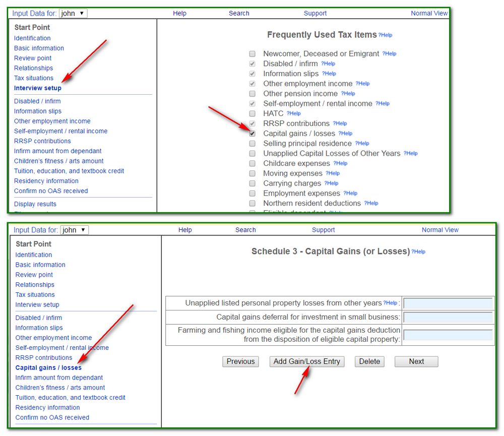
Task: Check the Moving expenses checkbox
Action: [x=253, y=173]
